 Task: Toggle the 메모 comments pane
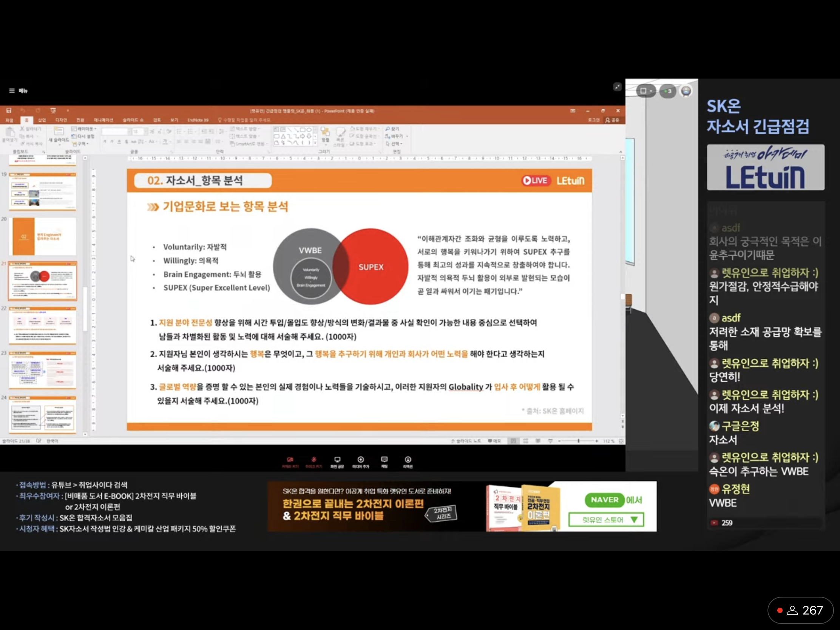[494, 441]
